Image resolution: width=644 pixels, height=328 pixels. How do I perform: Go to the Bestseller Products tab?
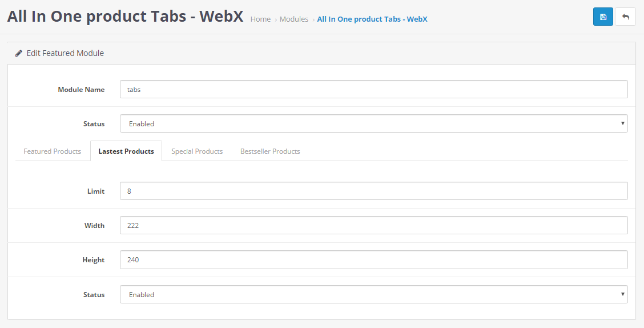[270, 151]
